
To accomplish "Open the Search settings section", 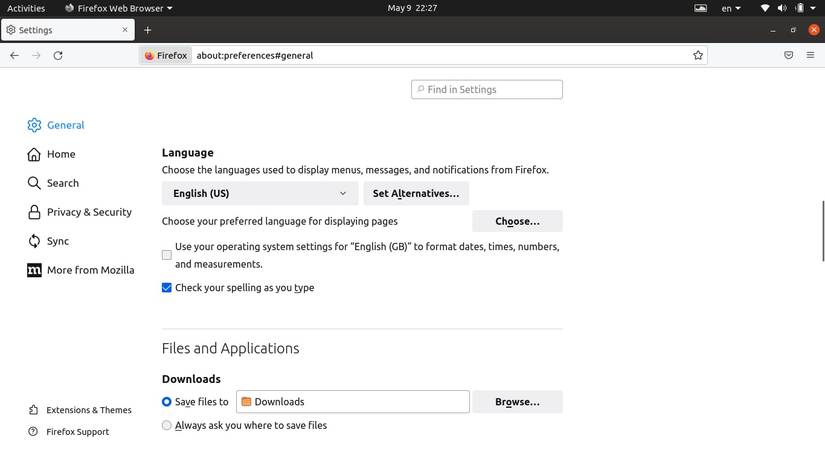I will pos(63,183).
